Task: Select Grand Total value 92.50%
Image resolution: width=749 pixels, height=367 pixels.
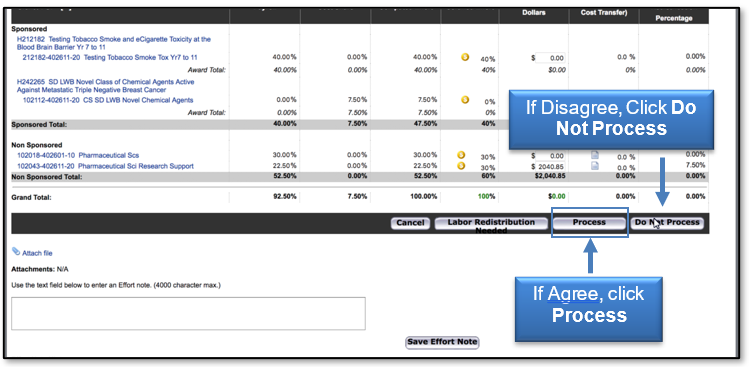Action: (x=284, y=197)
